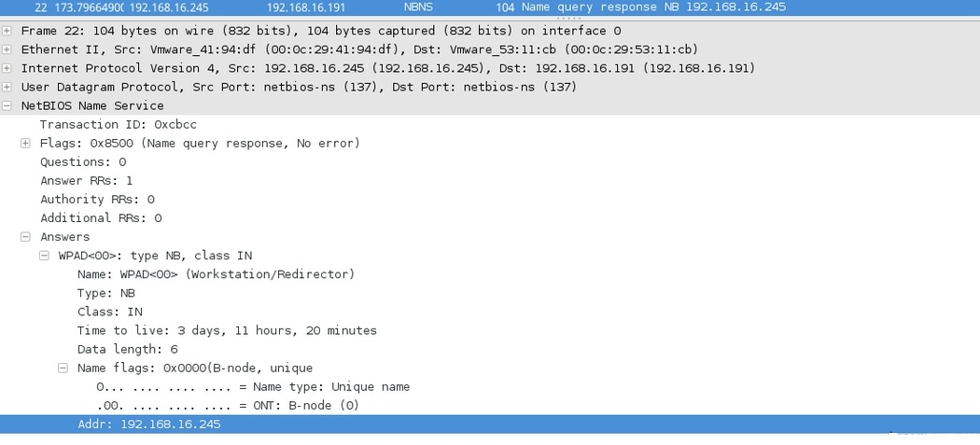Expand the Ethernet II section

pyautogui.click(x=7, y=49)
